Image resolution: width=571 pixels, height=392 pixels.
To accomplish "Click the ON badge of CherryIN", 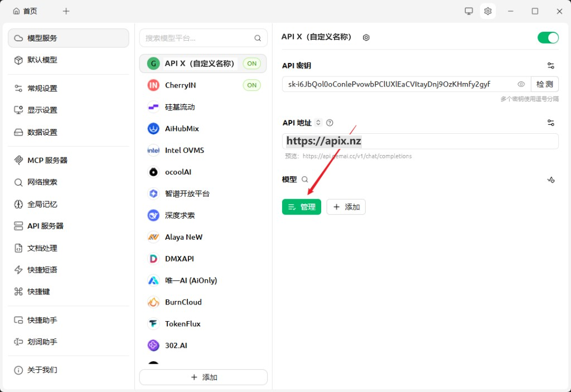I will pyautogui.click(x=251, y=85).
